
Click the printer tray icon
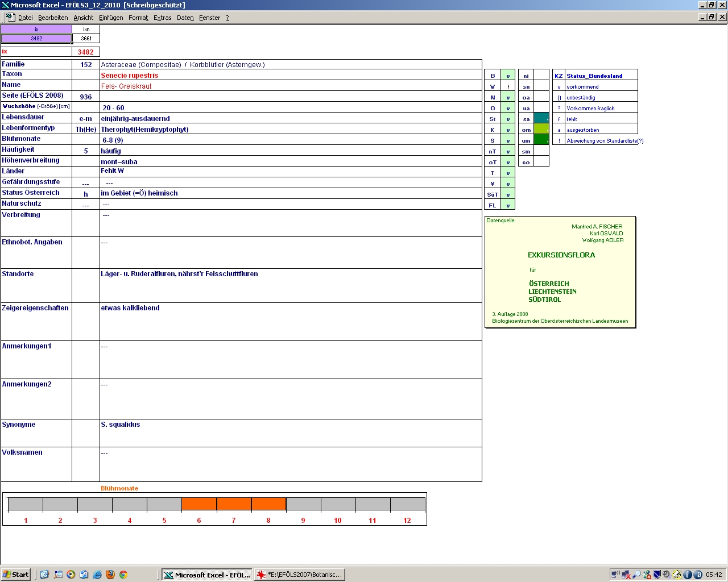677,575
